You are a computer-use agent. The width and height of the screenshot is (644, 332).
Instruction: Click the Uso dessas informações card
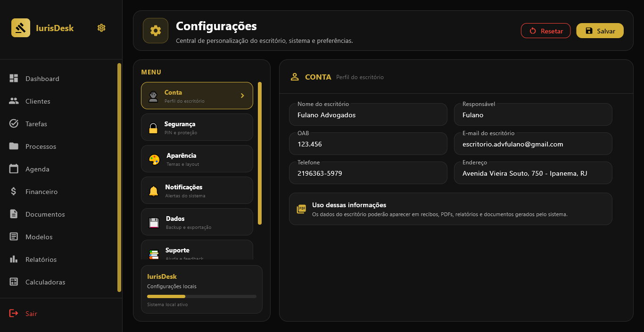click(x=451, y=209)
